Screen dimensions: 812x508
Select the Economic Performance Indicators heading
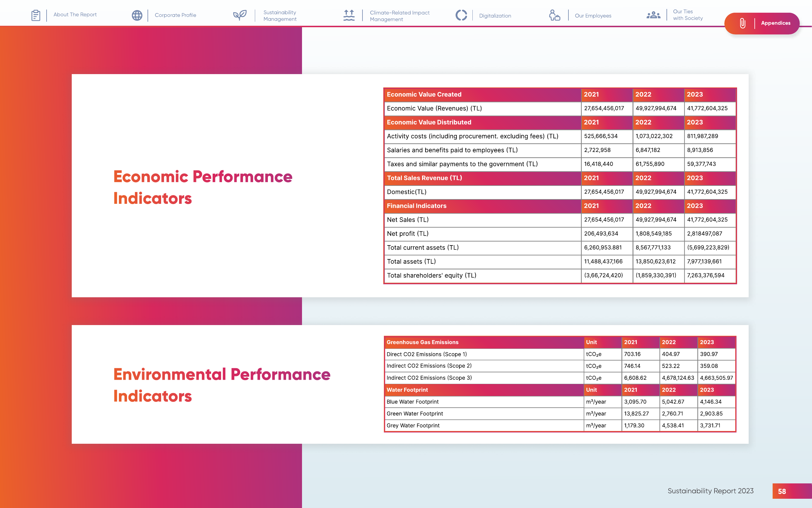(203, 188)
